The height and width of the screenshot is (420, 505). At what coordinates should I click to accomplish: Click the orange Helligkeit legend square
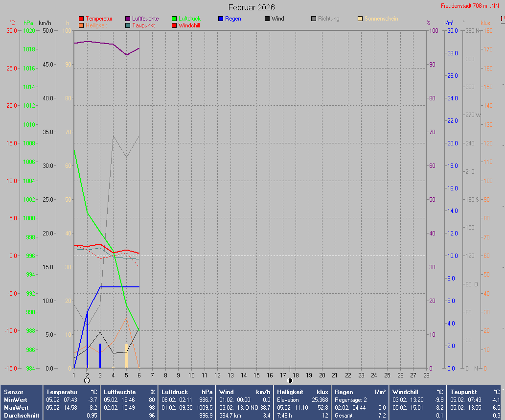[x=81, y=25]
